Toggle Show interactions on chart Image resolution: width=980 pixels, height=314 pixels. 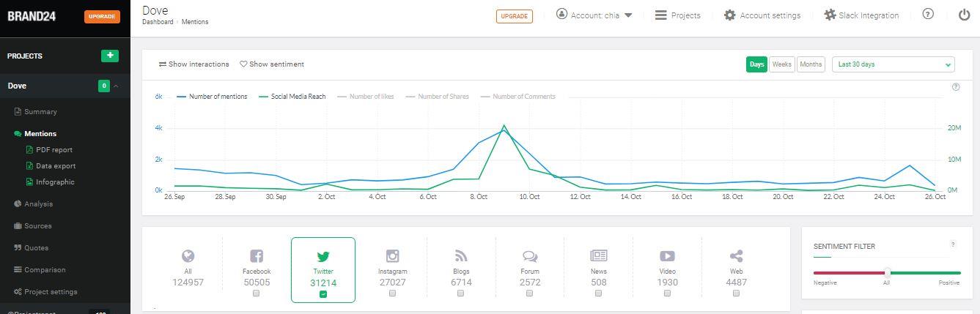click(194, 64)
